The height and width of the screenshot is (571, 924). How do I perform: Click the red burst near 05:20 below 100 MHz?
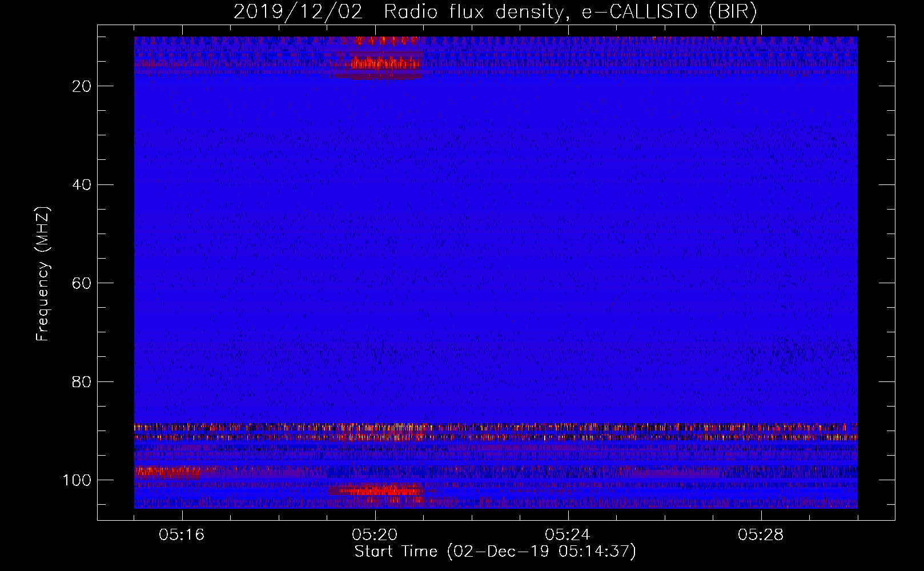(x=376, y=493)
